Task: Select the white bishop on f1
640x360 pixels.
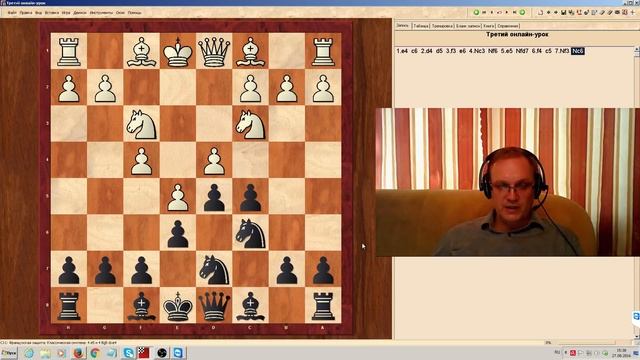Action: point(141,51)
